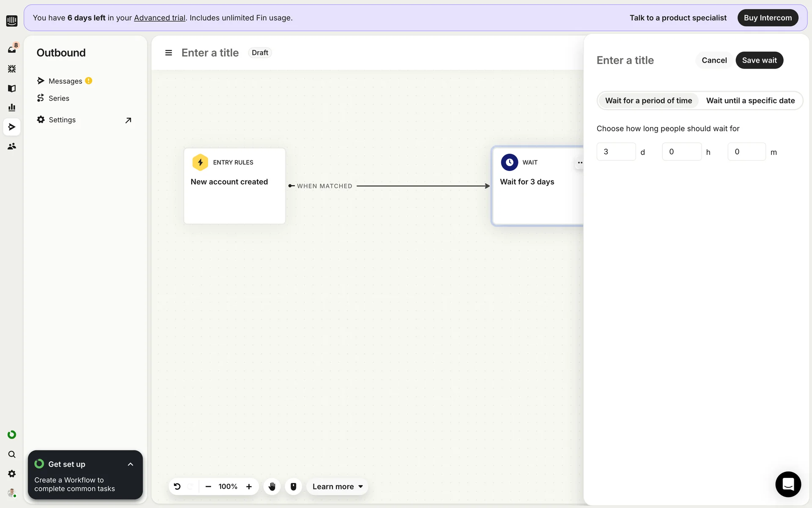Toggle the hamburger menu beside title
The width and height of the screenshot is (812, 508).
[168, 53]
